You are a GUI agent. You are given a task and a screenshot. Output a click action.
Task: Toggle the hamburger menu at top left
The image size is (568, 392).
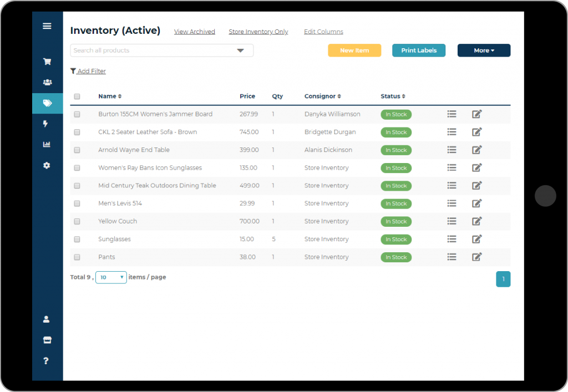point(47,26)
